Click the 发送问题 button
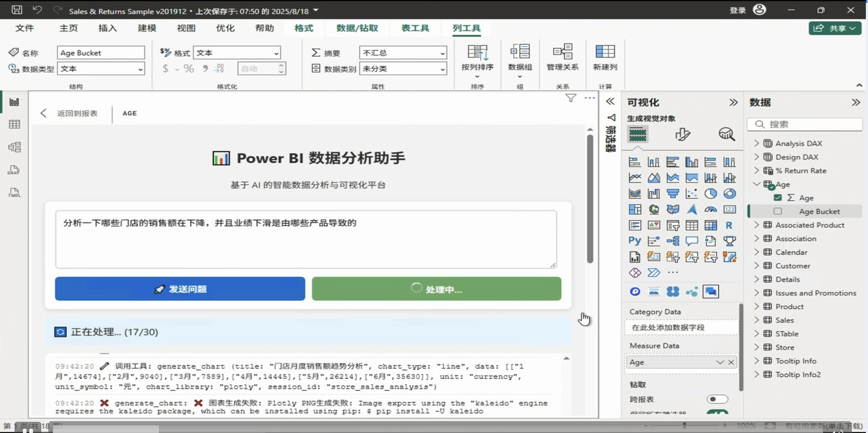Viewport: 868px width, 433px height. coord(180,289)
